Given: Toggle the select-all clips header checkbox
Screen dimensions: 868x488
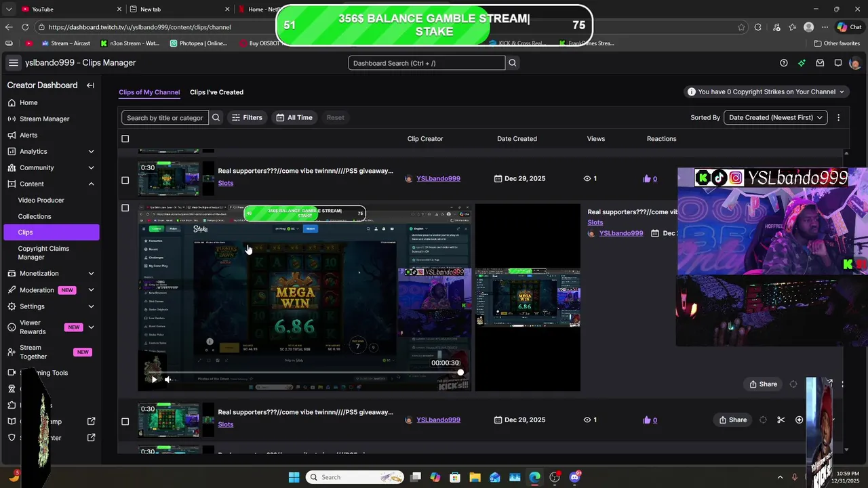Looking at the screenshot, I should (125, 139).
